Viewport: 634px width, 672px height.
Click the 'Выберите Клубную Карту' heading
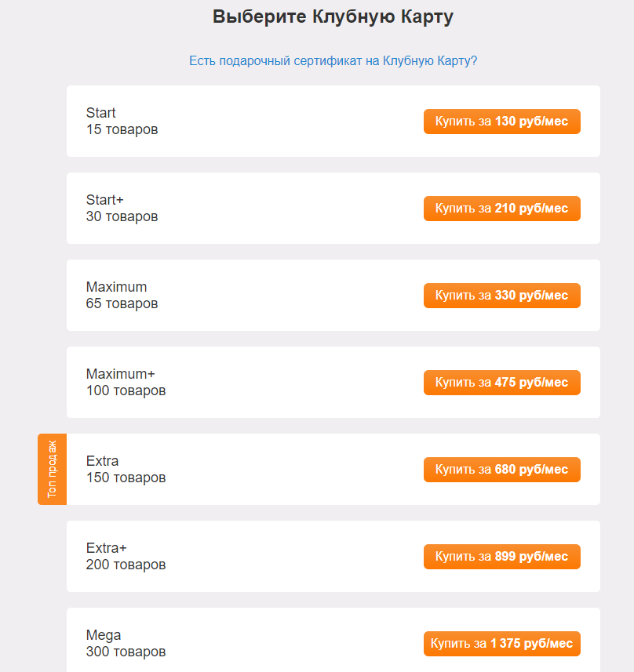coord(333,17)
